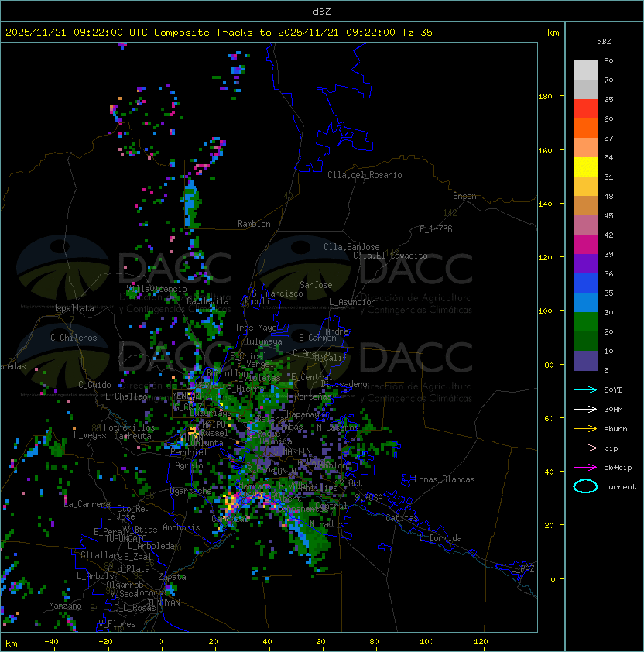Click the 'Clla.del_Rosario' map label
The width and height of the screenshot is (644, 652).
[365, 175]
